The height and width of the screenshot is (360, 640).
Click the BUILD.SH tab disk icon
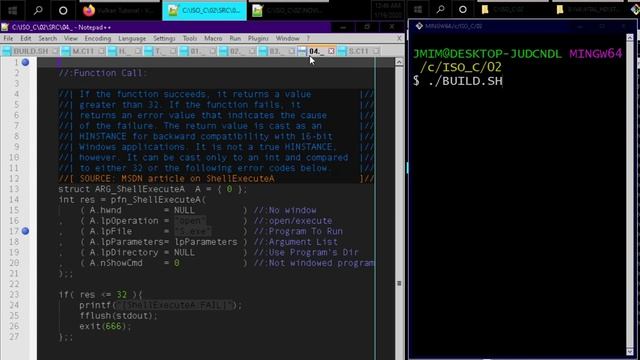click(x=7, y=51)
